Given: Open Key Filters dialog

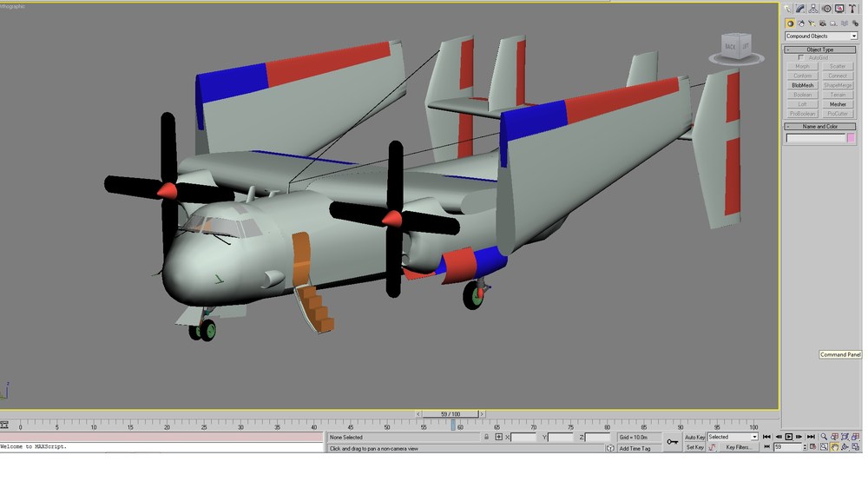Looking at the screenshot, I should (x=738, y=447).
